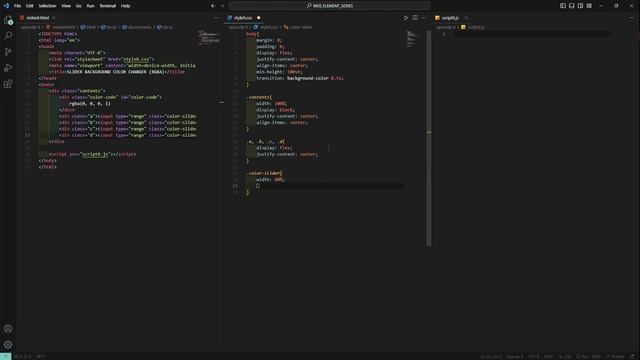Click the VS Code logo icon
Screen dimensions: 640x360
[x=6, y=6]
